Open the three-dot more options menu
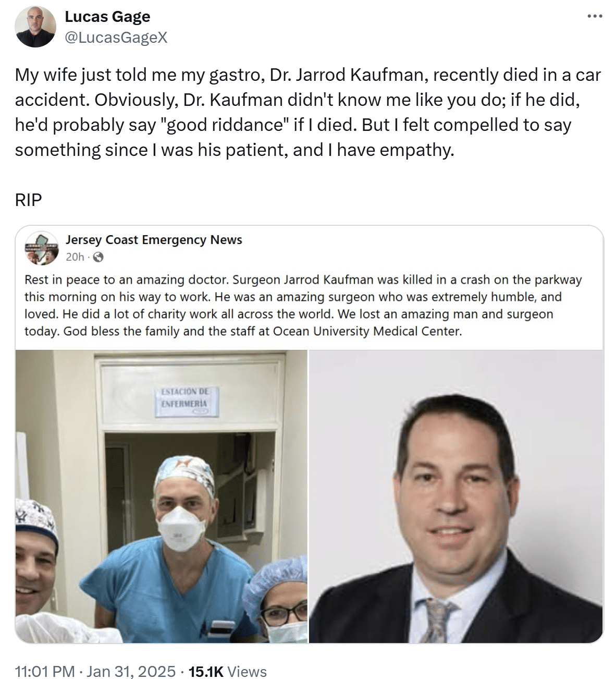The height and width of the screenshot is (679, 616). pyautogui.click(x=595, y=16)
